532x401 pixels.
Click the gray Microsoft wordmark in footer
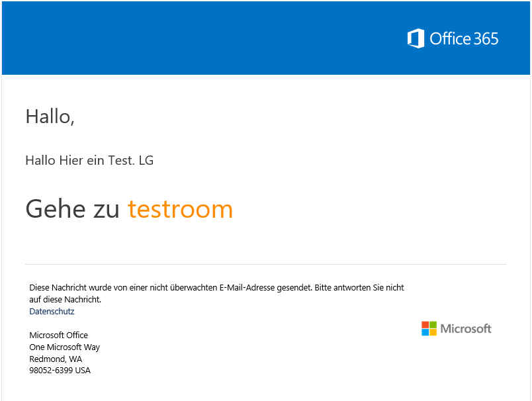point(466,328)
